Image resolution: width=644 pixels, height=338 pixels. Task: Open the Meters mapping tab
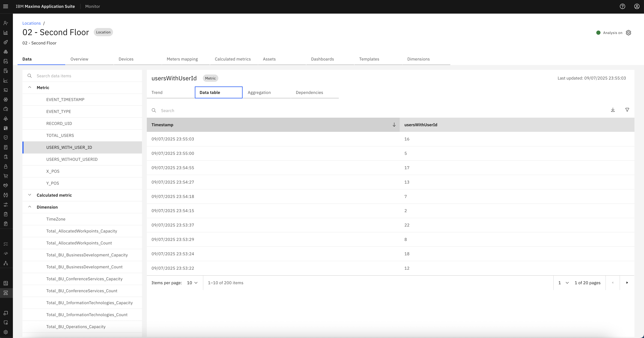click(x=186, y=59)
